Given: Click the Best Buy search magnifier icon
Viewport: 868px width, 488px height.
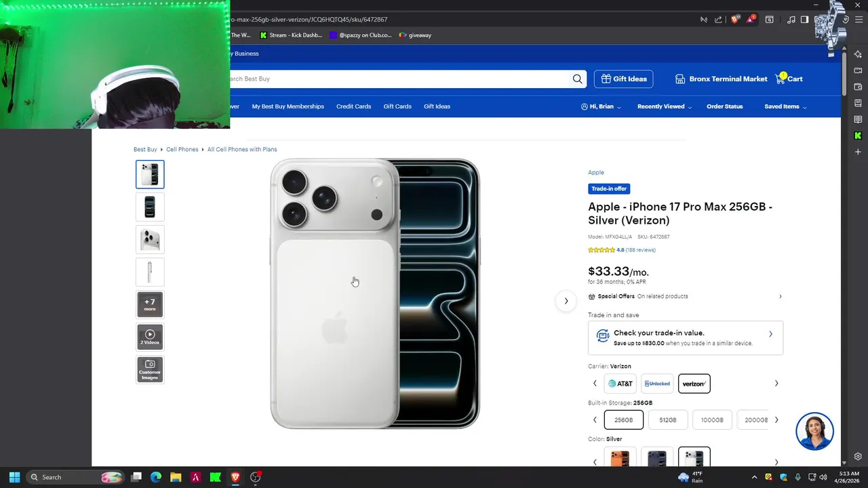Looking at the screenshot, I should (577, 79).
